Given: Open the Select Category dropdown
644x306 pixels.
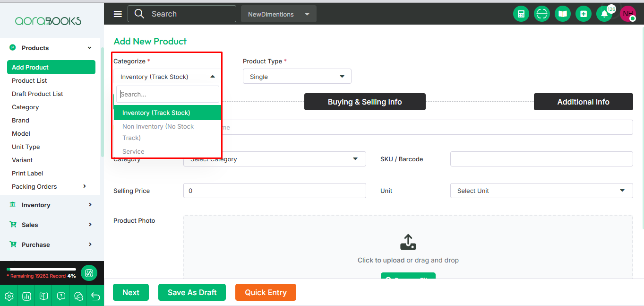Looking at the screenshot, I should 275,159.
